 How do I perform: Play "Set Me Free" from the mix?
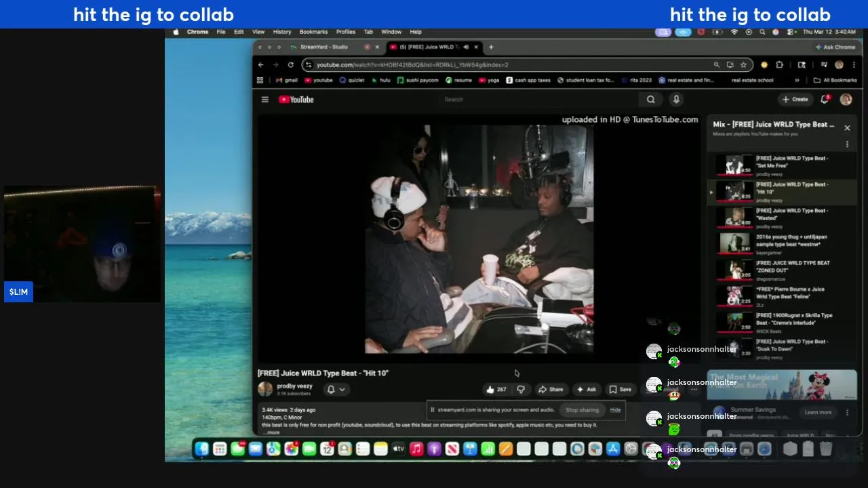[x=781, y=165]
